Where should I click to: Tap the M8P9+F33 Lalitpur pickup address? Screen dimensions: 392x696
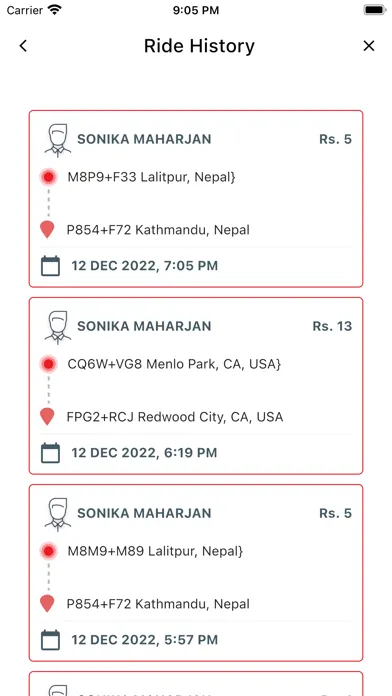tap(151, 177)
